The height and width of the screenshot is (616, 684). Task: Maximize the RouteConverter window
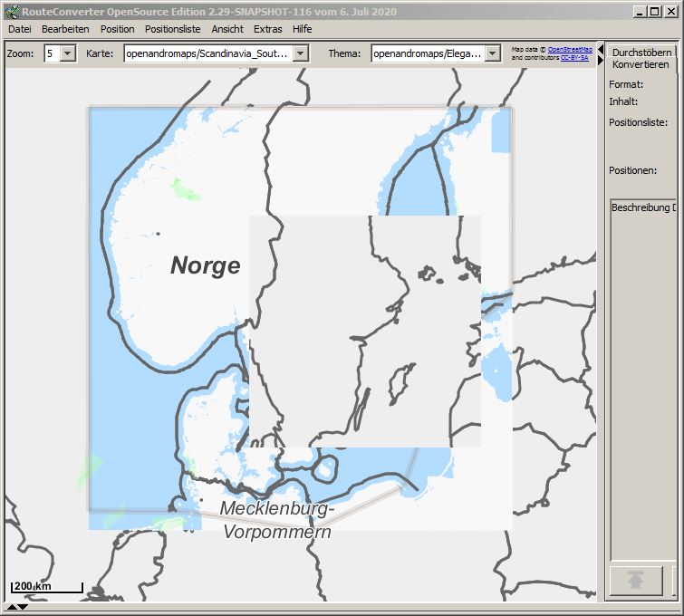click(x=655, y=12)
